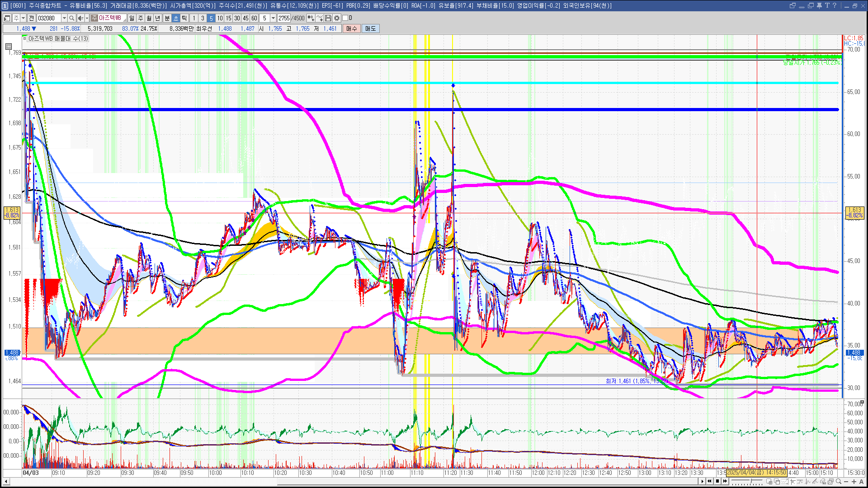The height and width of the screenshot is (488, 868).
Task: Click the sound speaker icon in toolbar
Action: tap(80, 18)
